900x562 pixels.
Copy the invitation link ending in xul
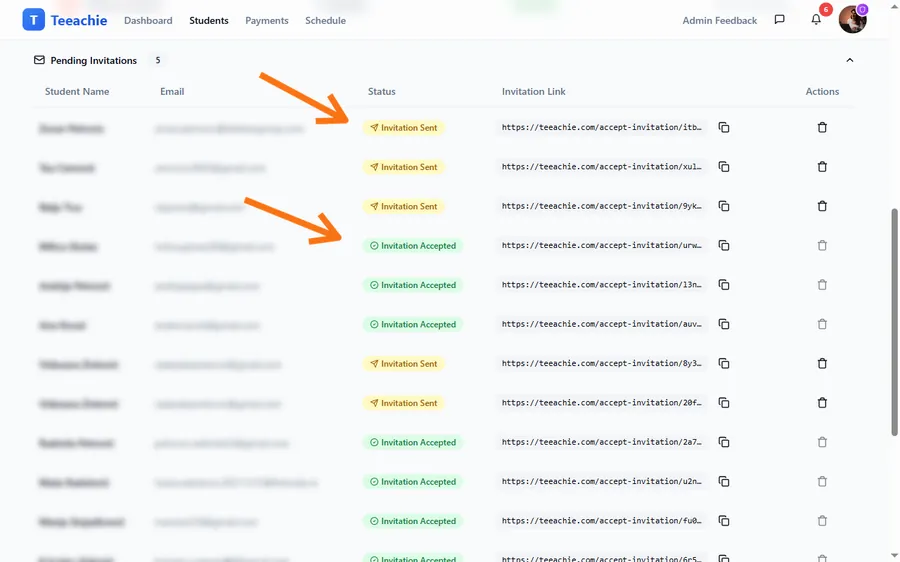(724, 167)
